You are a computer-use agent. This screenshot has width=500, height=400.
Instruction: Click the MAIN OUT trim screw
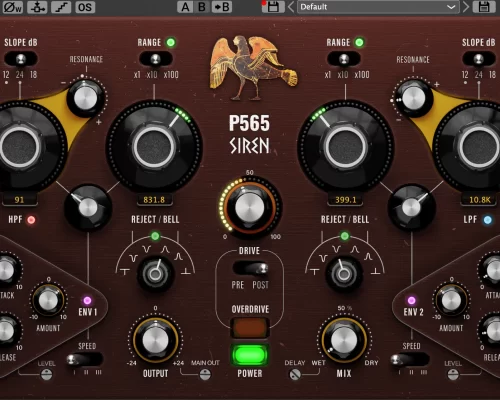pos(205,375)
